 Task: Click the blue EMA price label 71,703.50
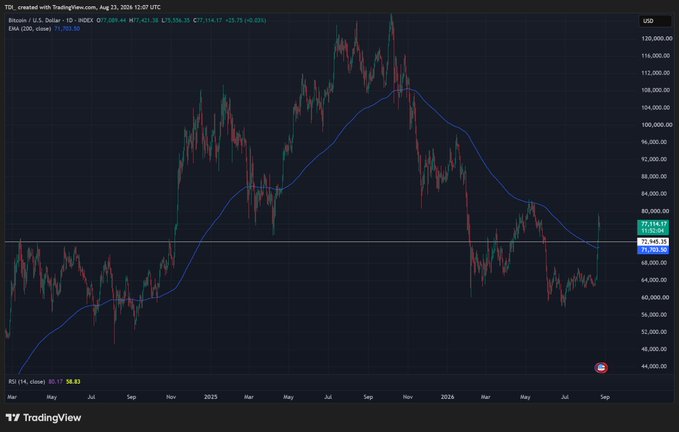click(x=653, y=250)
